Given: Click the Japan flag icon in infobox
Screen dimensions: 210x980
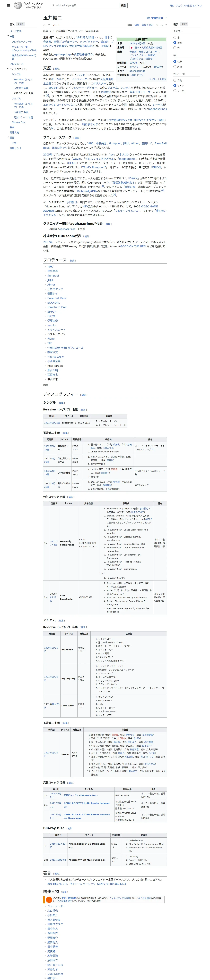Looking at the screenshot, I should click(131, 48).
